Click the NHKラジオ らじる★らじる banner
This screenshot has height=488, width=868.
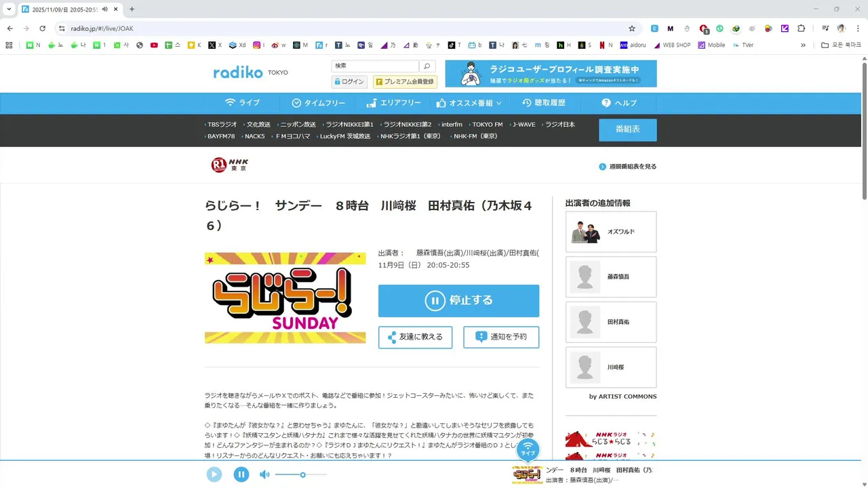611,439
